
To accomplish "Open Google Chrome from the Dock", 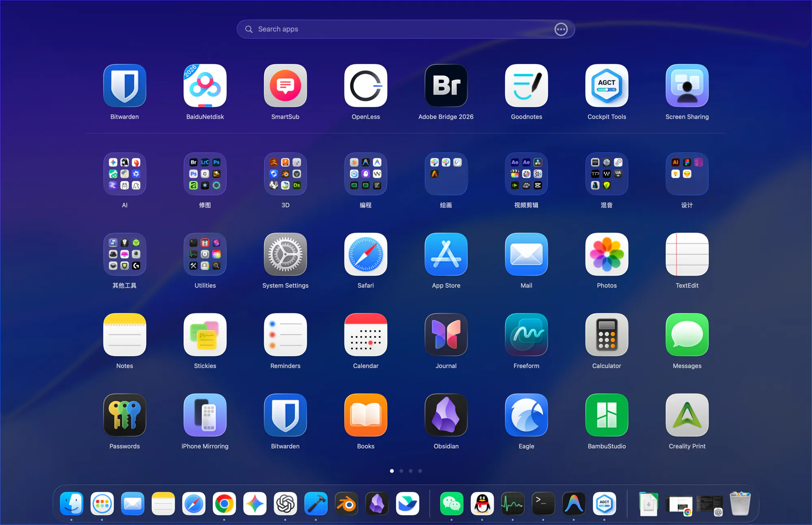I will [x=224, y=504].
